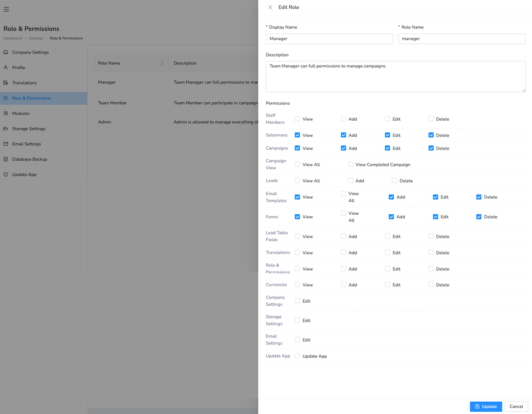
Task: Select the Team Member role row
Action: [x=176, y=103]
